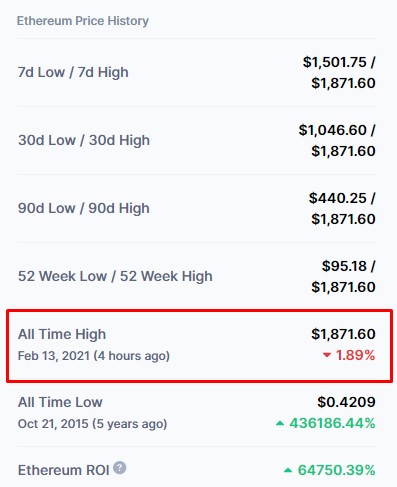The width and height of the screenshot is (397, 487).
Task: Click the All Time High $1,871.60 price
Action: (x=343, y=334)
